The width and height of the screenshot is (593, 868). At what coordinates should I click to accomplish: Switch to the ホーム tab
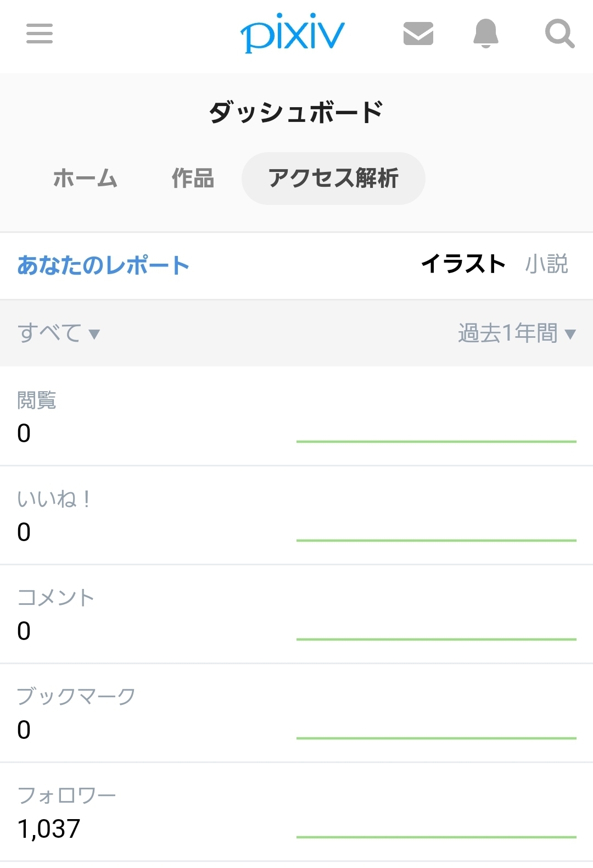pyautogui.click(x=85, y=179)
